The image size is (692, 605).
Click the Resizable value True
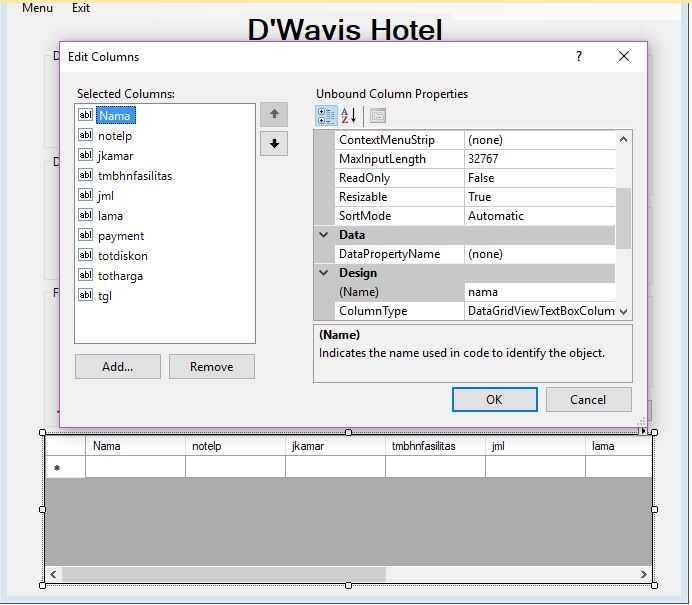click(x=539, y=197)
